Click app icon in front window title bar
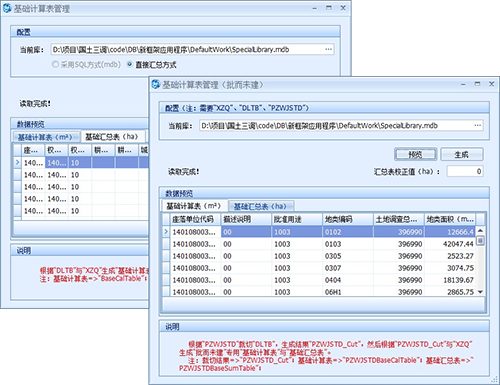The height and width of the screenshot is (385, 500). (156, 85)
